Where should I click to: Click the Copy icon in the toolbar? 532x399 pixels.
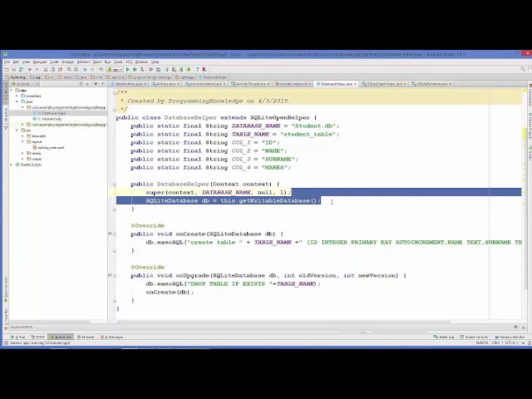(x=52, y=69)
